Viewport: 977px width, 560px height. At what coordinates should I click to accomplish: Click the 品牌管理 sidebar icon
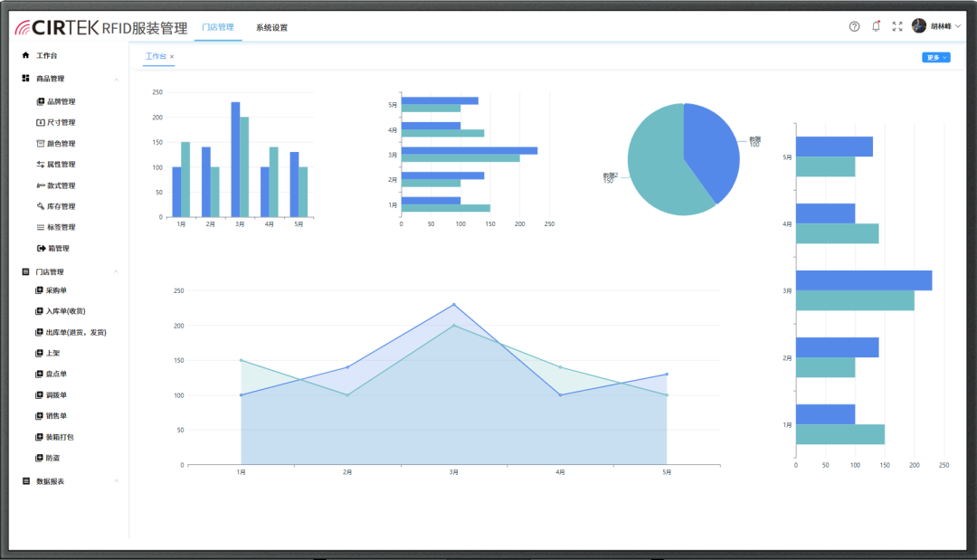40,101
